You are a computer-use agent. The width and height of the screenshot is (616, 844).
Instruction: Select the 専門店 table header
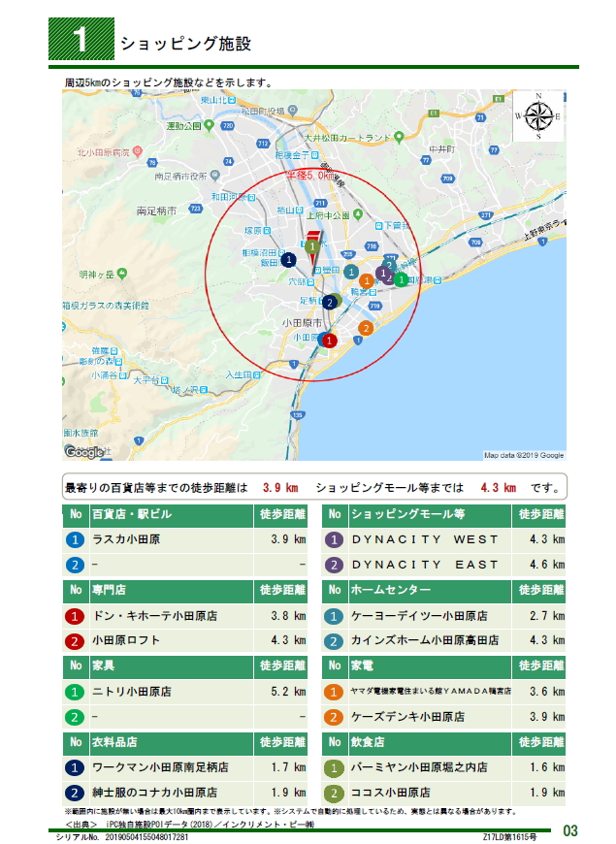click(x=109, y=590)
